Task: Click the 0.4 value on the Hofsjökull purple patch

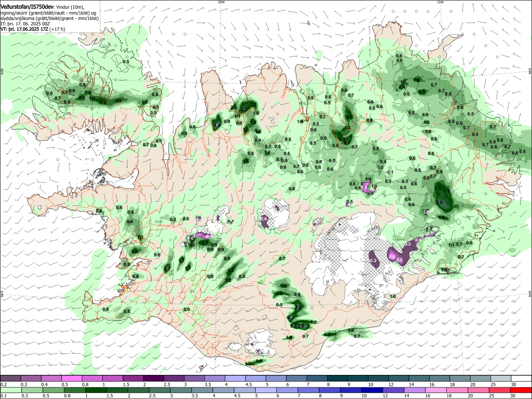Action: coord(264,219)
